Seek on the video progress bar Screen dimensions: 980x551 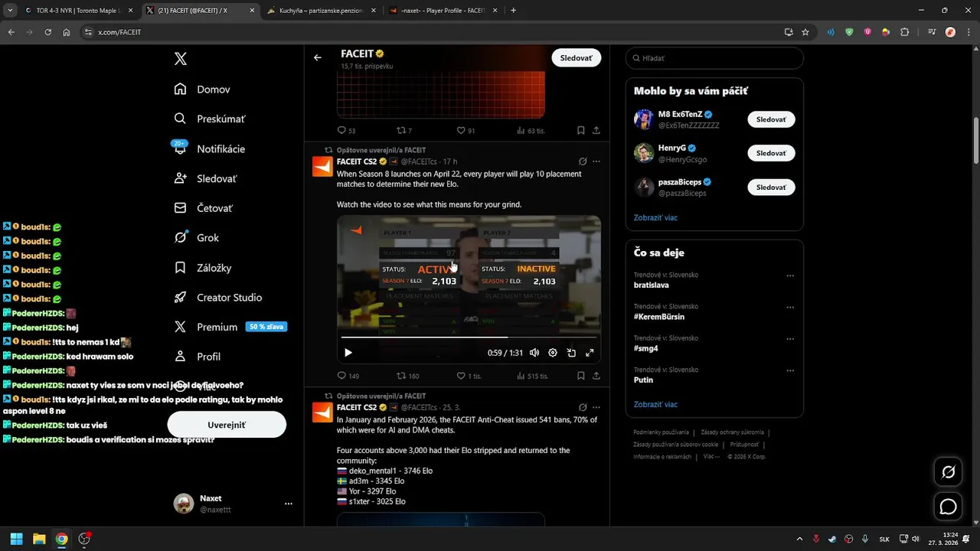pos(469,337)
